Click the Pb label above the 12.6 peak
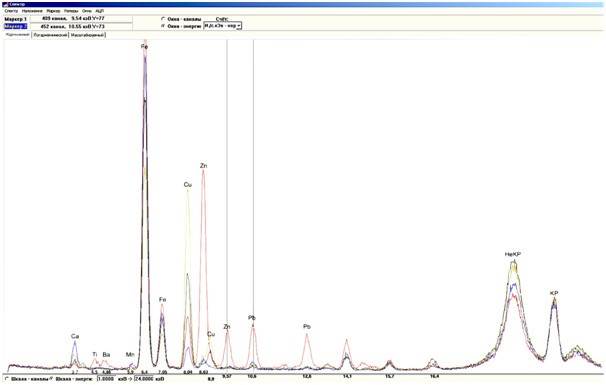Image resolution: width=606 pixels, height=385 pixels. point(307,327)
